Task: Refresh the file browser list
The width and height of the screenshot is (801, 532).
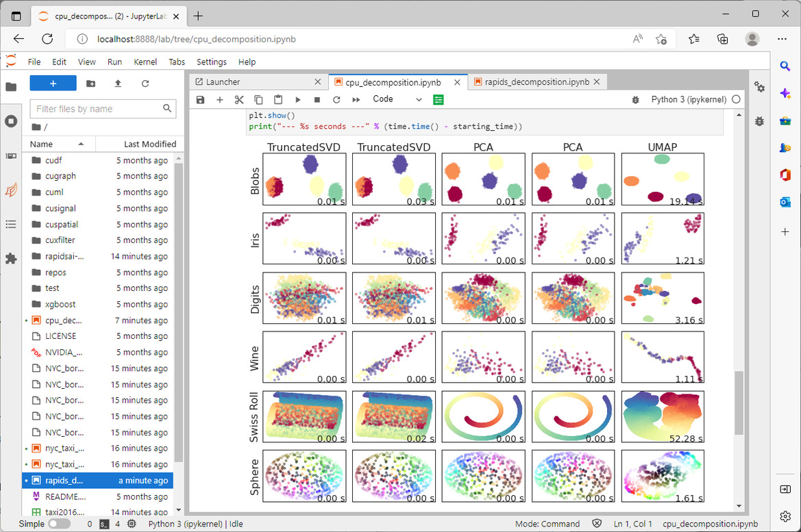Action: pyautogui.click(x=145, y=84)
